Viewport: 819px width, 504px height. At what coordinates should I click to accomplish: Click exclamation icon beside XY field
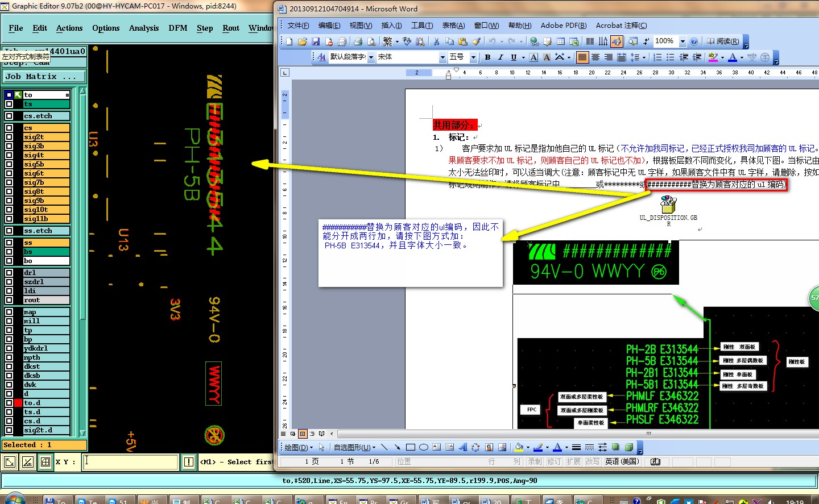tap(189, 462)
